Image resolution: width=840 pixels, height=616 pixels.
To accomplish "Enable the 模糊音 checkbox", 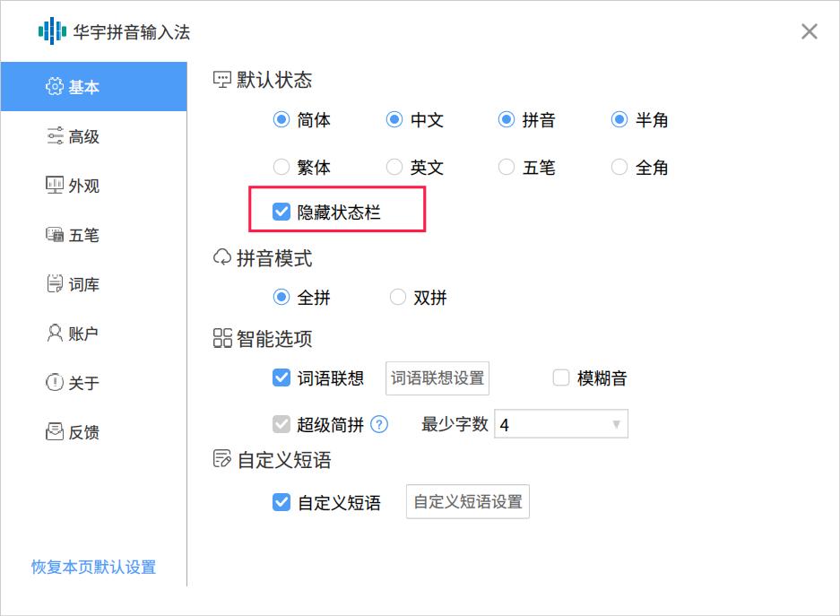I will tap(561, 377).
